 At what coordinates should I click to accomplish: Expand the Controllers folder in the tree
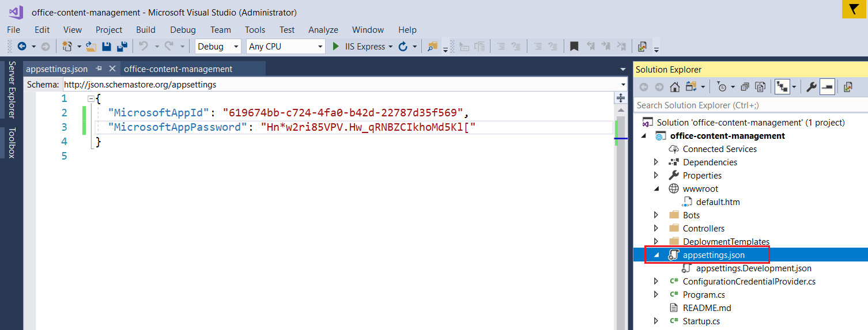[x=656, y=229]
